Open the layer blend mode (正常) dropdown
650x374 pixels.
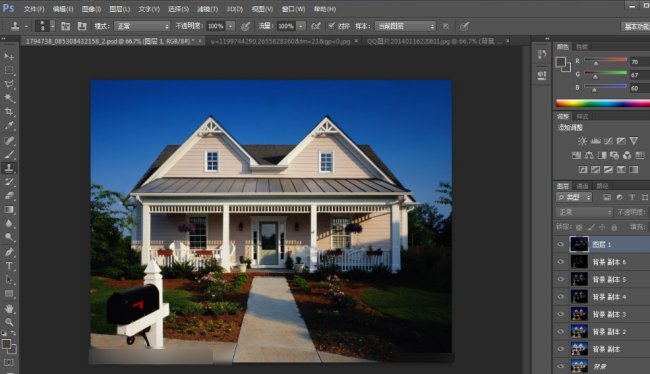pos(584,212)
